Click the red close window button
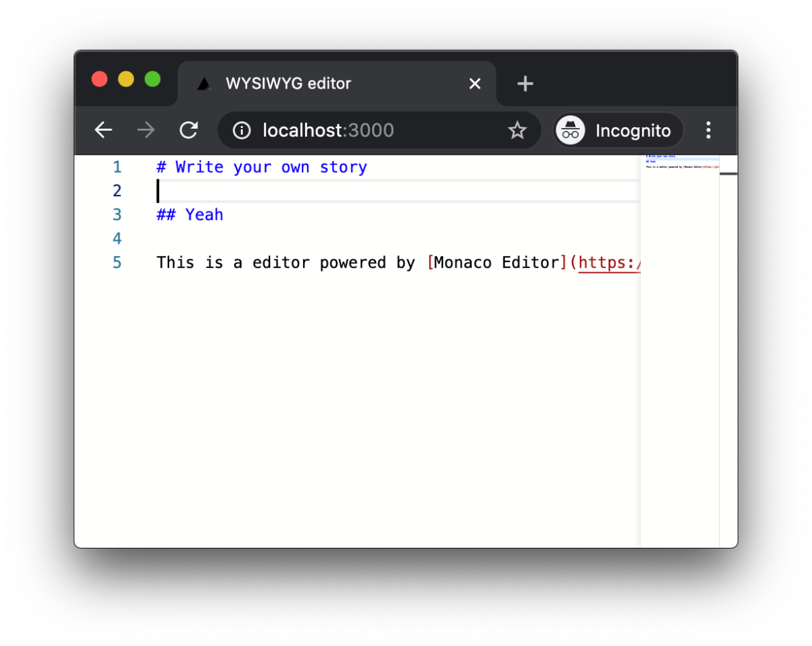The image size is (812, 646). pos(99,79)
